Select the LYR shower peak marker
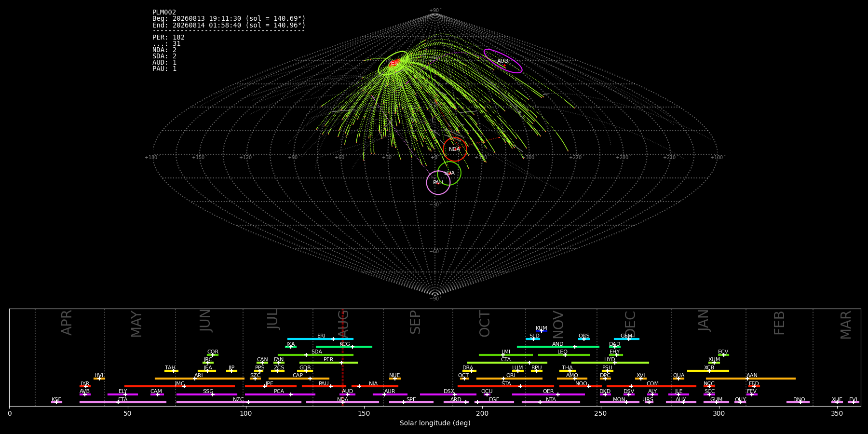The width and height of the screenshot is (868, 434). 86,386
